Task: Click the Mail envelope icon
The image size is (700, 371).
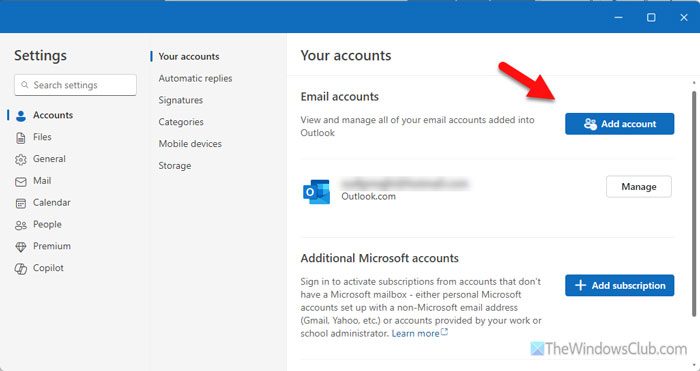Action: pyautogui.click(x=21, y=181)
